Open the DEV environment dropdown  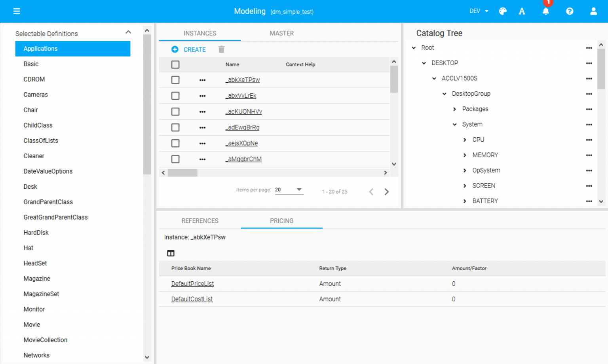[479, 11]
